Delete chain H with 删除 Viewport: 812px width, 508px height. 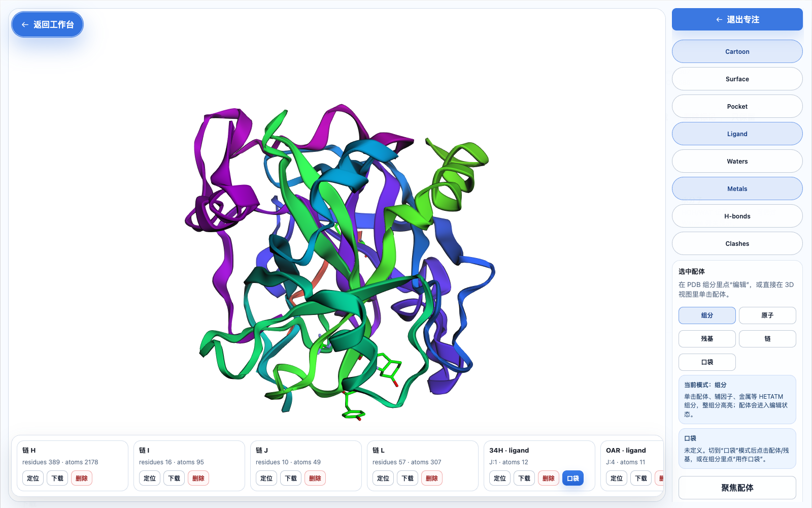82,478
